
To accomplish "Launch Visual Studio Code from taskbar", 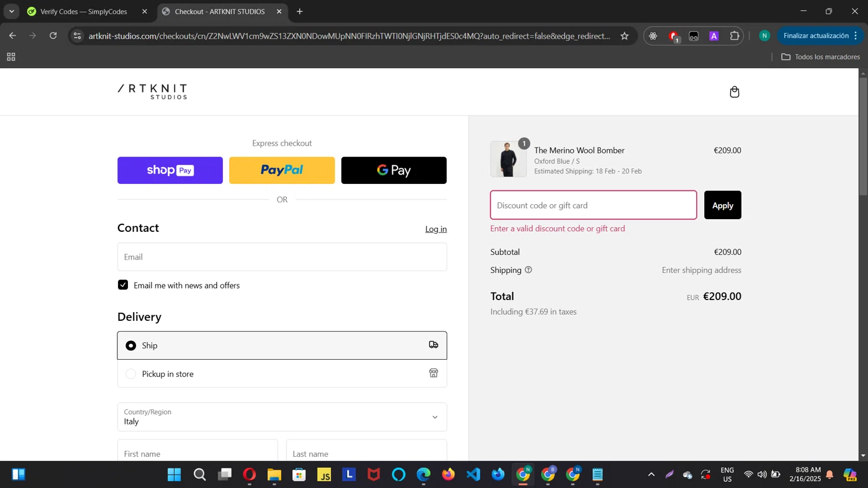I will [x=473, y=475].
